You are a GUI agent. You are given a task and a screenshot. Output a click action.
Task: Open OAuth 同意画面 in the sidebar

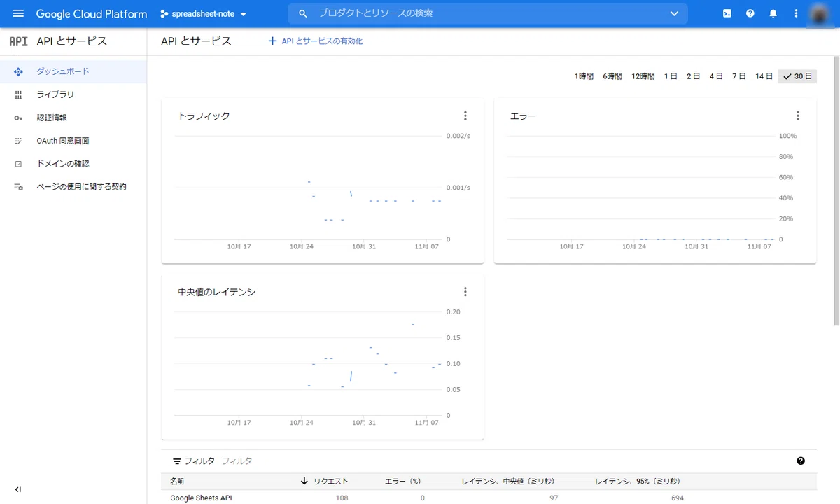pos(73,141)
